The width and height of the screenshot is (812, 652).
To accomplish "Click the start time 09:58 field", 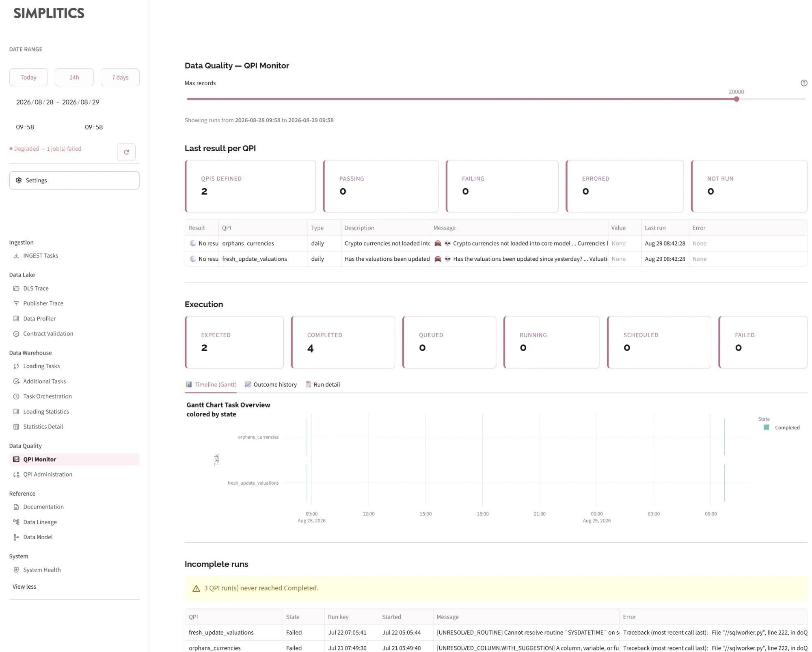I will click(25, 127).
